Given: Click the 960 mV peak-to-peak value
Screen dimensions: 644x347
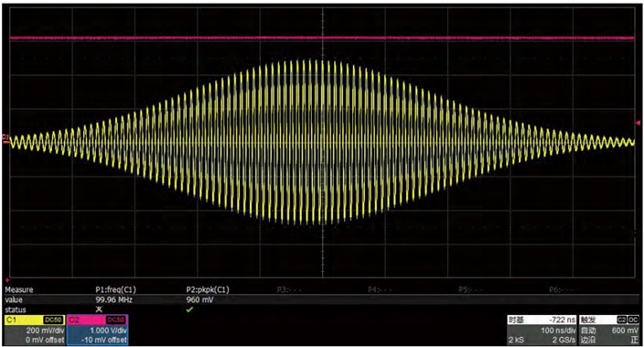Looking at the screenshot, I should (199, 299).
